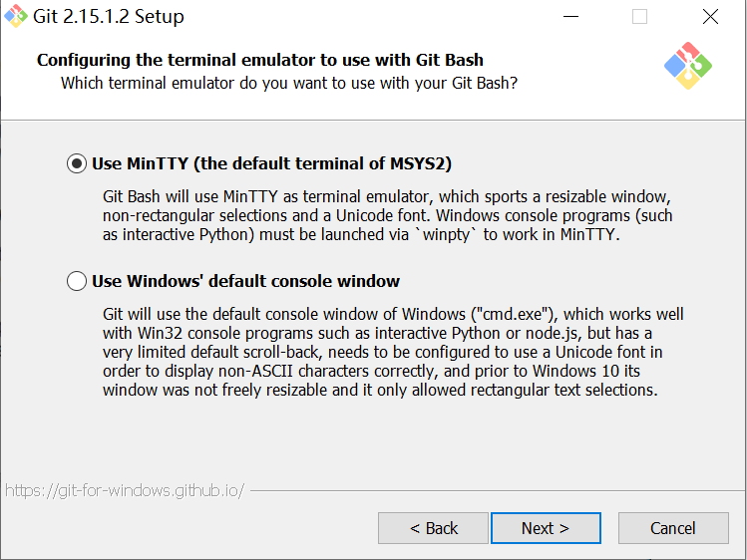This screenshot has height=560, width=747.
Task: Close the Git Setup window
Action: click(x=710, y=17)
